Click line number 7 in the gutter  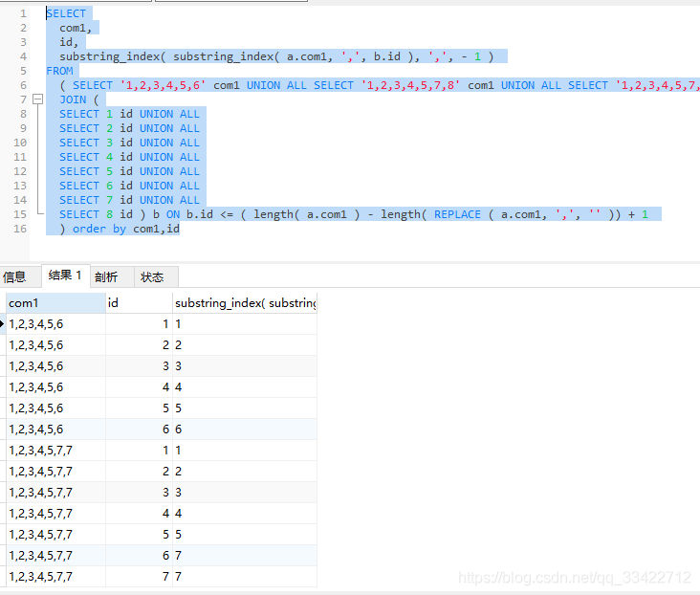[23, 99]
